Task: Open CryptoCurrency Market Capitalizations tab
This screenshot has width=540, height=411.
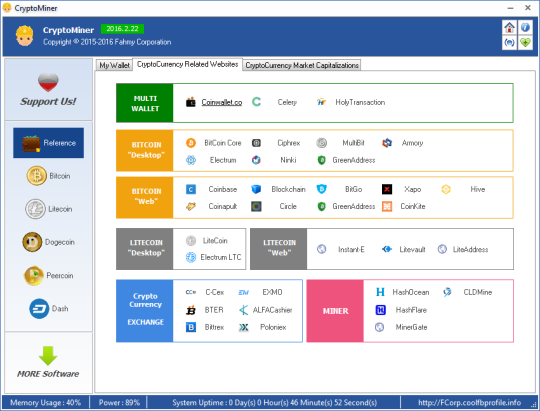Action: coord(302,65)
